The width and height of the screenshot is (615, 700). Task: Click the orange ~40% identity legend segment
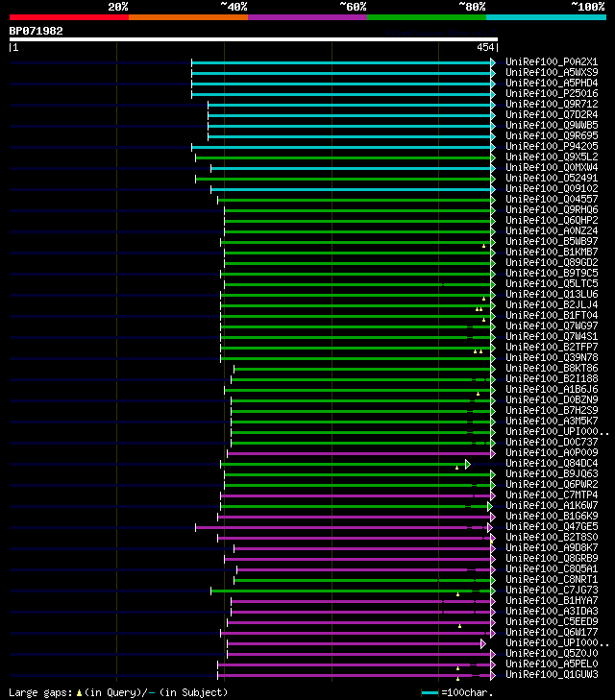[x=188, y=17]
